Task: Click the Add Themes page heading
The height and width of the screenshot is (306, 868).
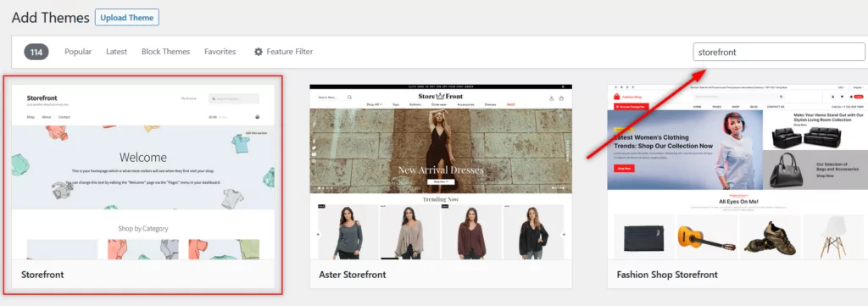Action: [50, 17]
